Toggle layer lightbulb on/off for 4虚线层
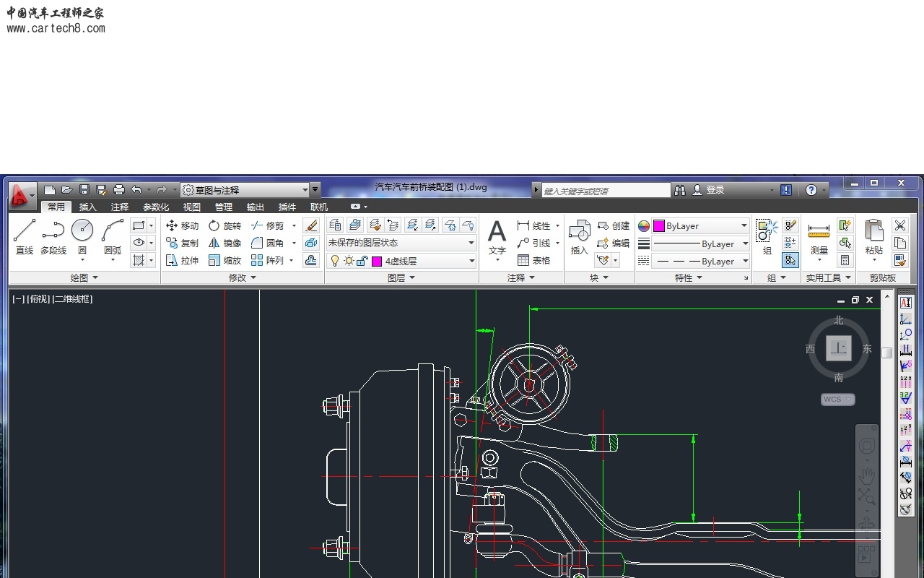This screenshot has width=924, height=578. coord(334,261)
